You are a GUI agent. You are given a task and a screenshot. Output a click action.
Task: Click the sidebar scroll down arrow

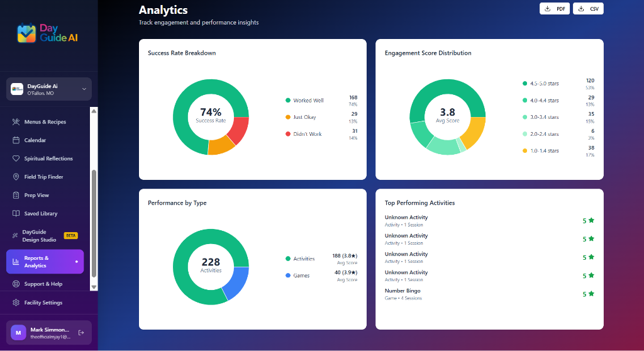pos(94,287)
